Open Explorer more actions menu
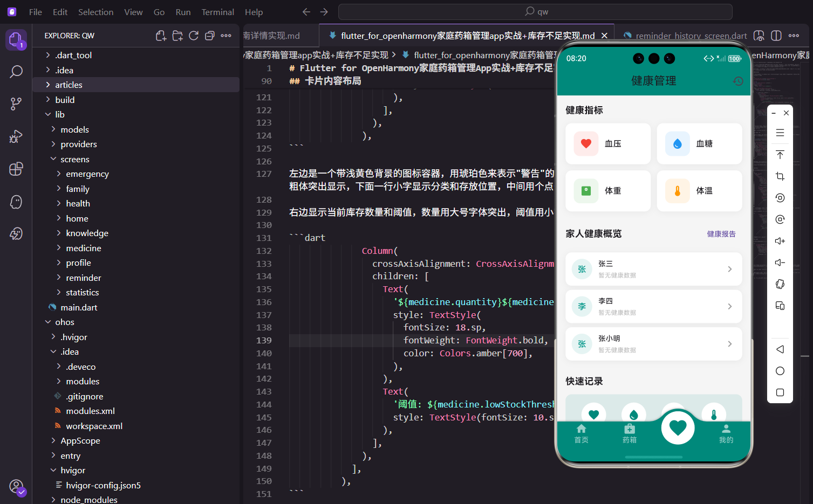813x504 pixels. [x=226, y=36]
